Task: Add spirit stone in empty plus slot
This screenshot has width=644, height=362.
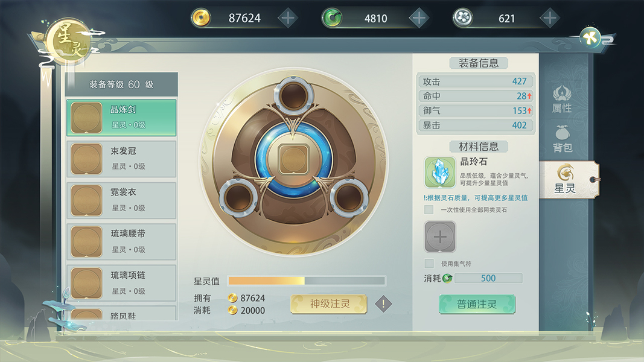Action: click(x=440, y=237)
